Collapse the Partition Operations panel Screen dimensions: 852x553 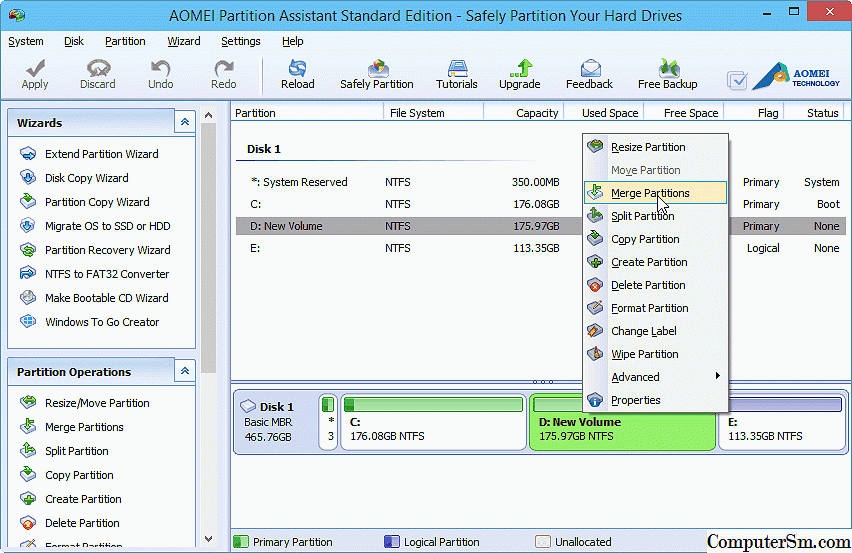[185, 370]
